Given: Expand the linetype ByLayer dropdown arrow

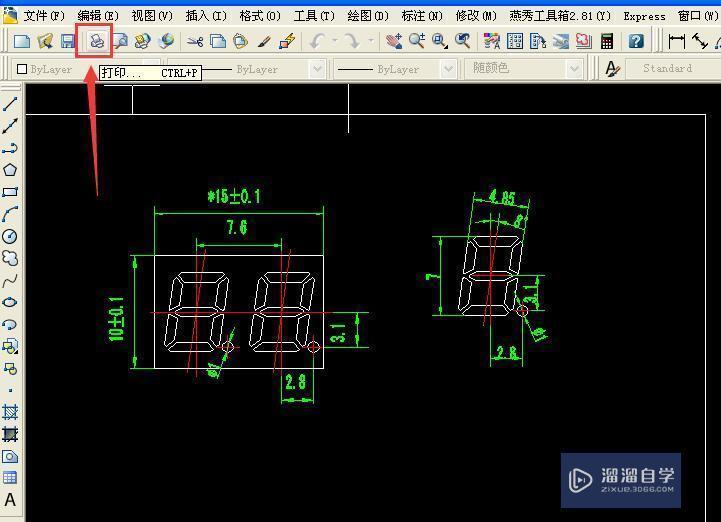Looking at the screenshot, I should [317, 69].
